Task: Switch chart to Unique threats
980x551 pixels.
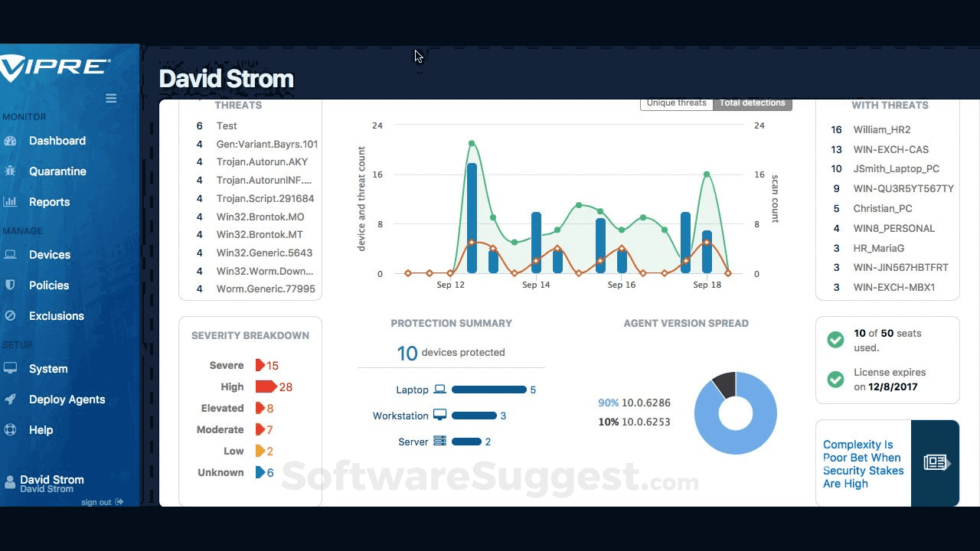Action: 676,103
